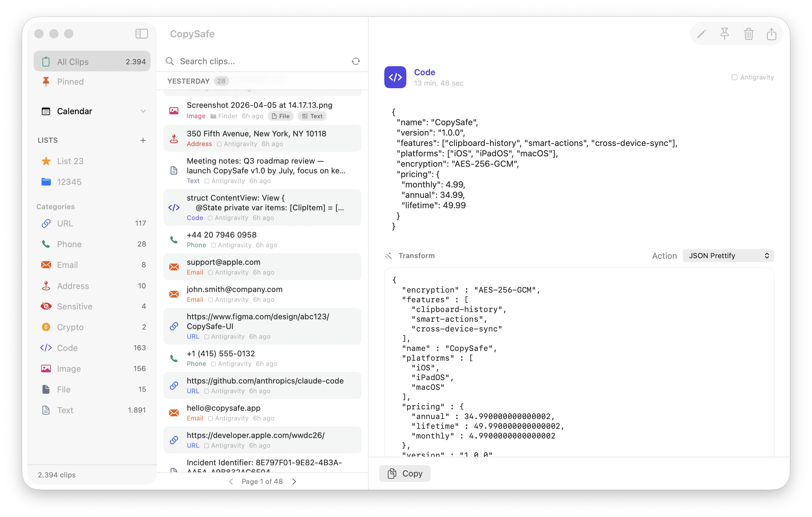Screen dimensions: 812x517
Task: Open the Crypto category
Action: click(x=70, y=327)
